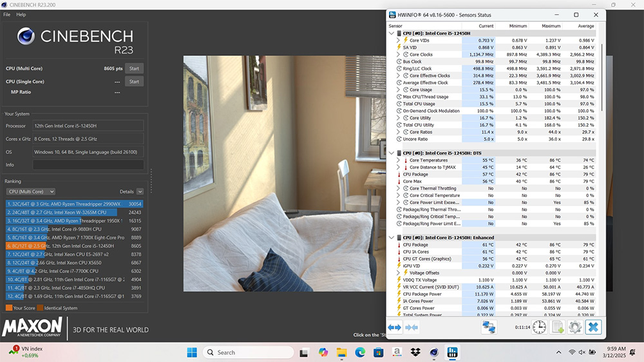644x362 pixels.
Task: Click the Info text field in Cinebench
Action: (88, 165)
